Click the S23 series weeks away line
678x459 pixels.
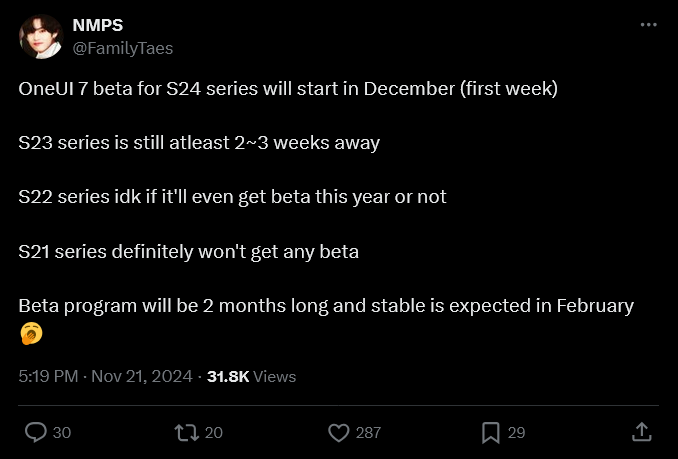[199, 142]
